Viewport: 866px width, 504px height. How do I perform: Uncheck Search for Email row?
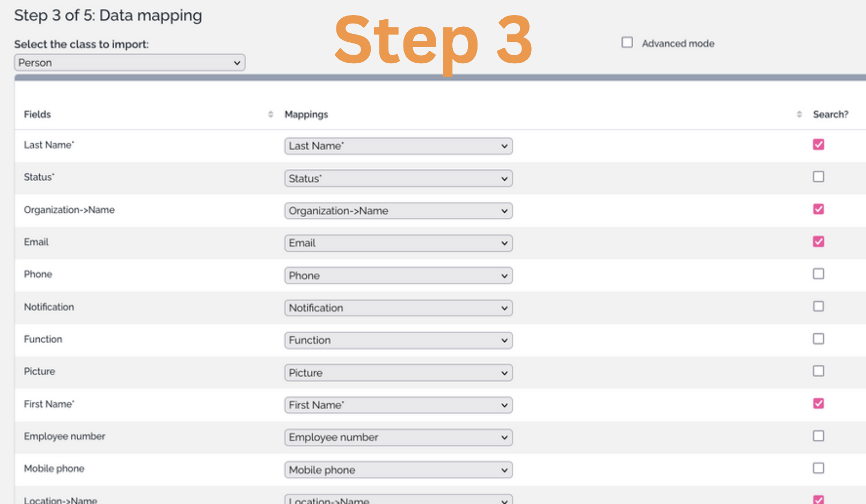(818, 242)
